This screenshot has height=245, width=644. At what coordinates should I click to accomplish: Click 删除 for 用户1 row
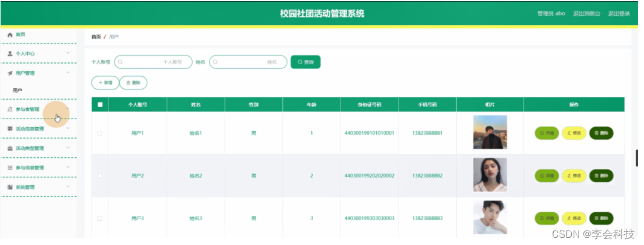tap(601, 133)
